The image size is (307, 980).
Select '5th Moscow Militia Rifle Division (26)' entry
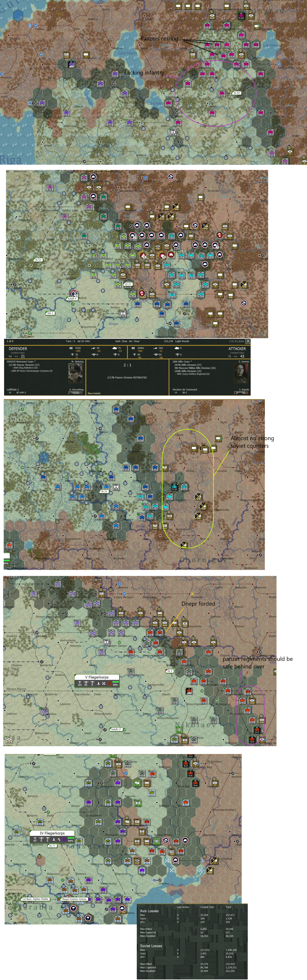[195, 368]
